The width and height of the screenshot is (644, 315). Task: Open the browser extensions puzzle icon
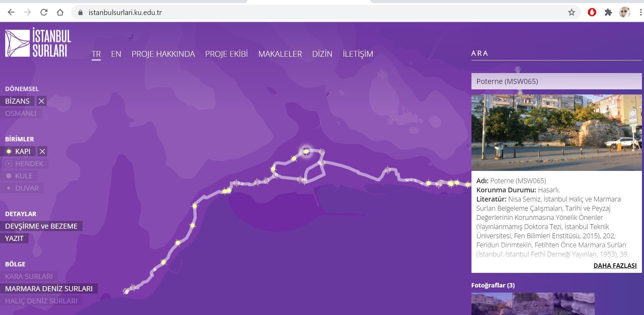608,13
